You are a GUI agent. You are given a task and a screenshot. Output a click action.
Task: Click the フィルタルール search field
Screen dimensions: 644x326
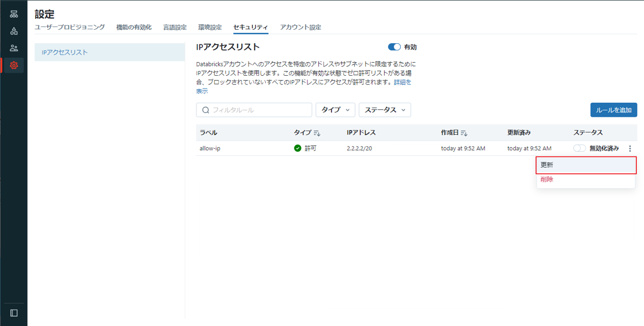coord(254,110)
